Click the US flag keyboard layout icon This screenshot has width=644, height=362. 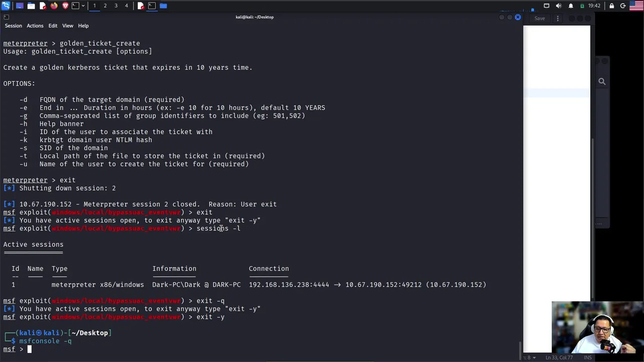(636, 6)
